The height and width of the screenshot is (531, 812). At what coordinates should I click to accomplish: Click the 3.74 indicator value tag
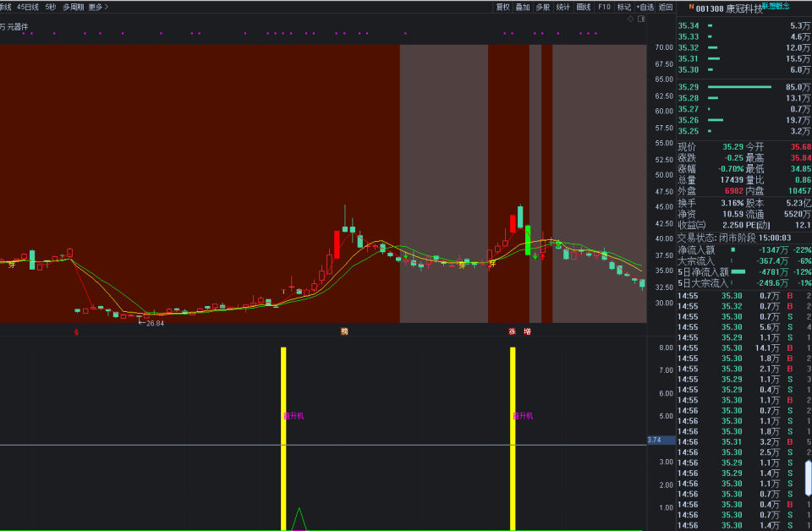click(x=661, y=440)
